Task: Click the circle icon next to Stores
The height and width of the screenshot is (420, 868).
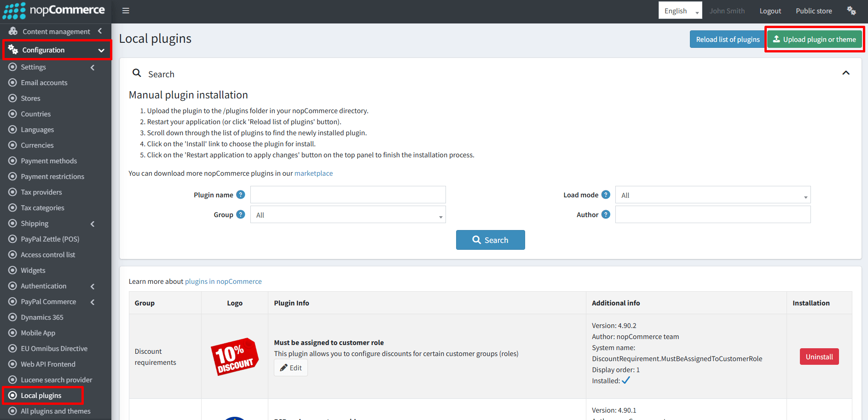Action: [x=13, y=98]
